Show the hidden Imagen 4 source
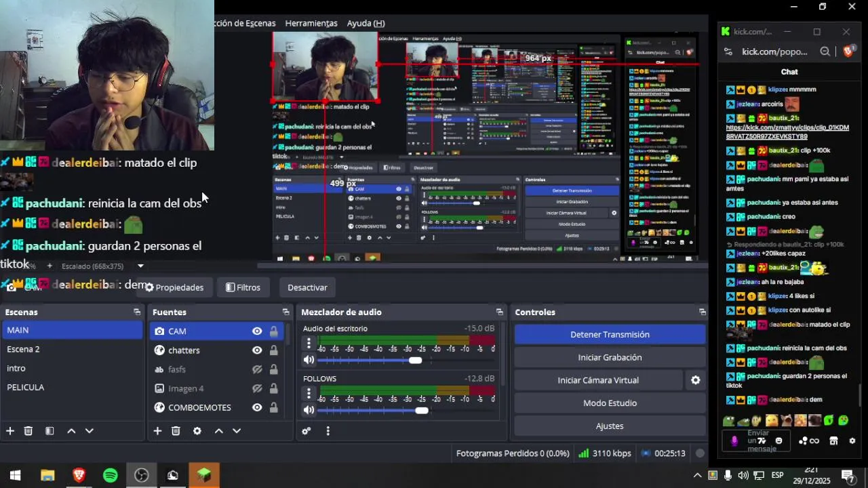The image size is (868, 488). click(x=257, y=388)
